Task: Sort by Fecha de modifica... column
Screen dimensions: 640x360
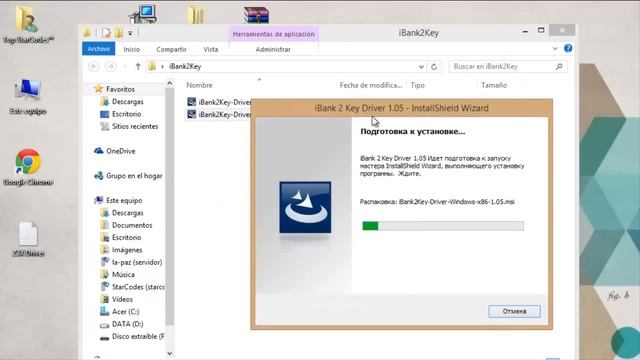Action: 371,85
